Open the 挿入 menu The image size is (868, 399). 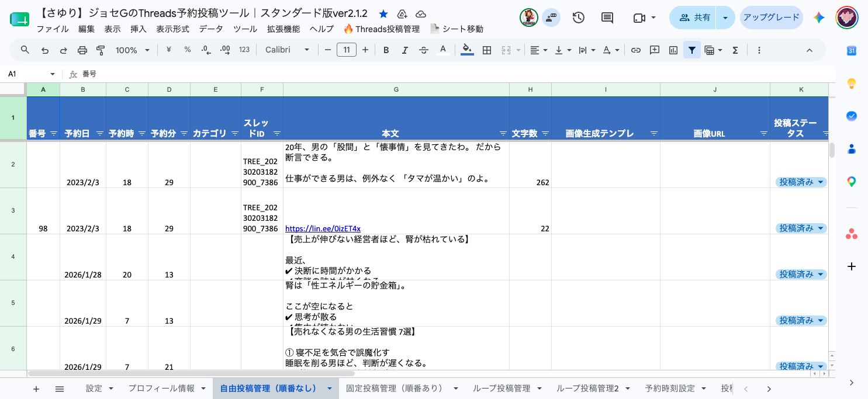coord(139,29)
